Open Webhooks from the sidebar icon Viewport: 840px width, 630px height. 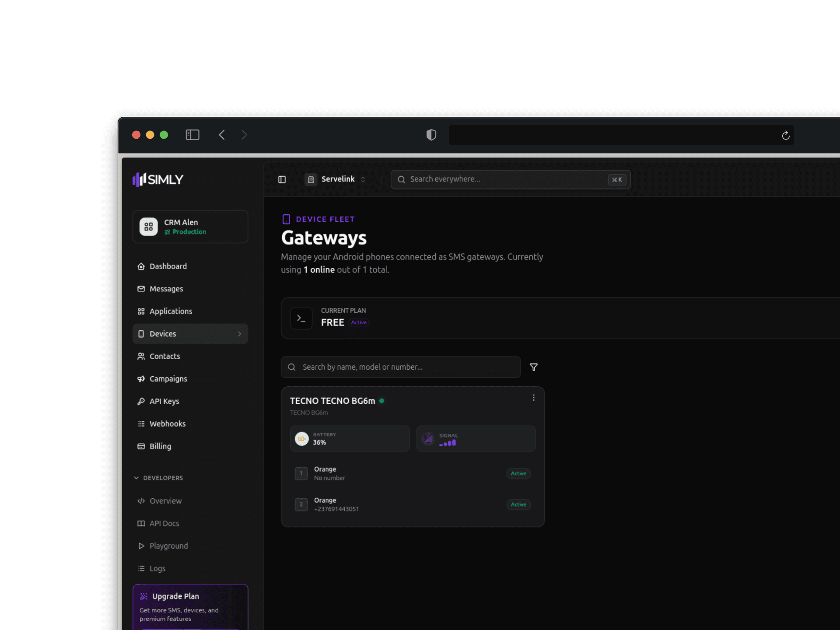pos(141,423)
